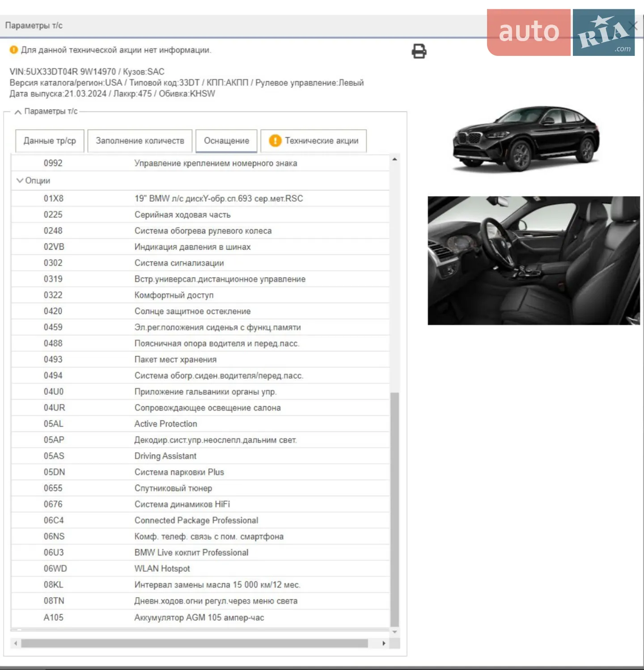Close the Параметры т/с dialog
The image size is (644, 670).
(633, 26)
